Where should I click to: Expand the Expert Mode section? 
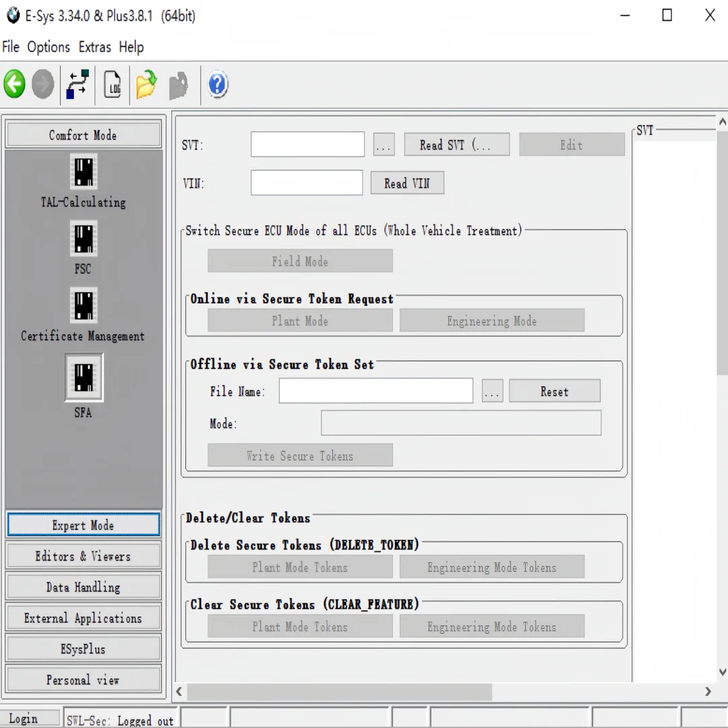[84, 524]
